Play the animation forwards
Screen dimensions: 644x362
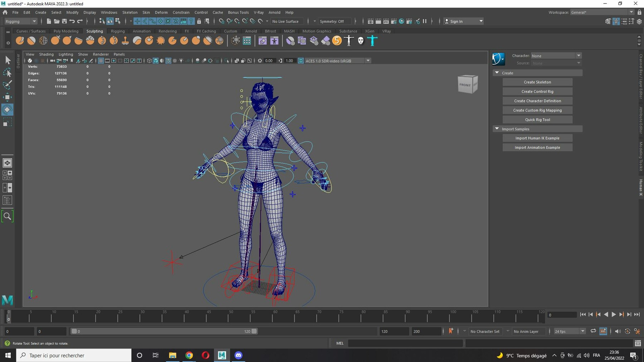pos(614,314)
